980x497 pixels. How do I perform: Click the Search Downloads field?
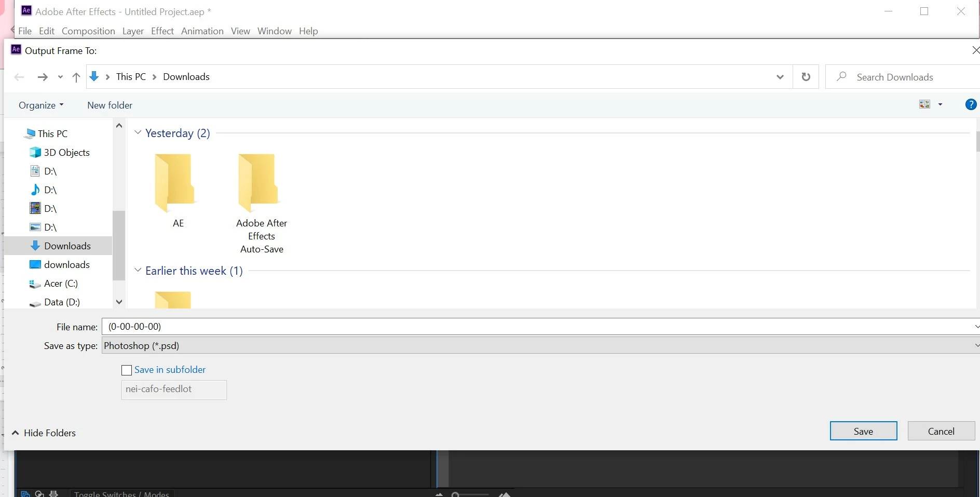(x=902, y=77)
